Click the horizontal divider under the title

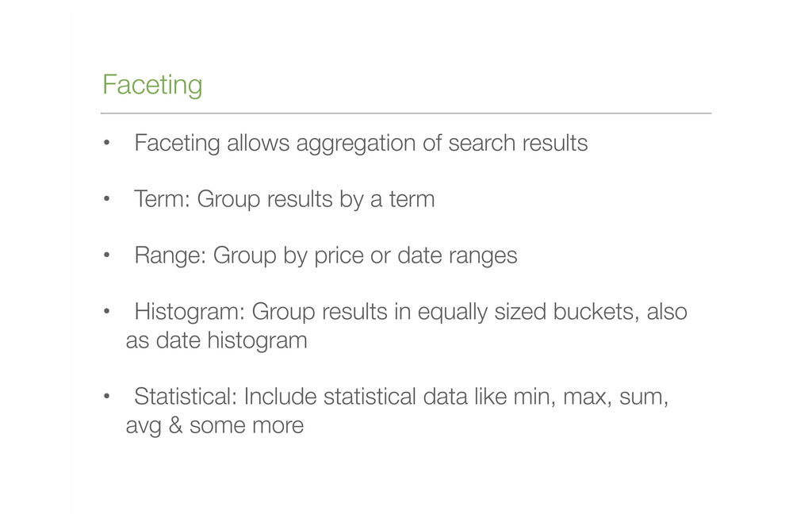point(406,113)
